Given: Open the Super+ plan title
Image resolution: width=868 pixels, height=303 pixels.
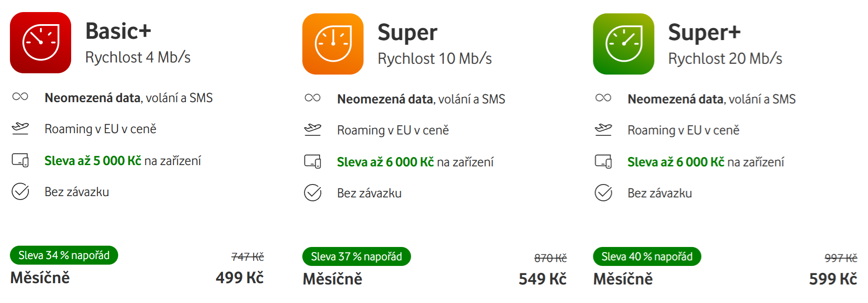Looking at the screenshot, I should click(704, 32).
